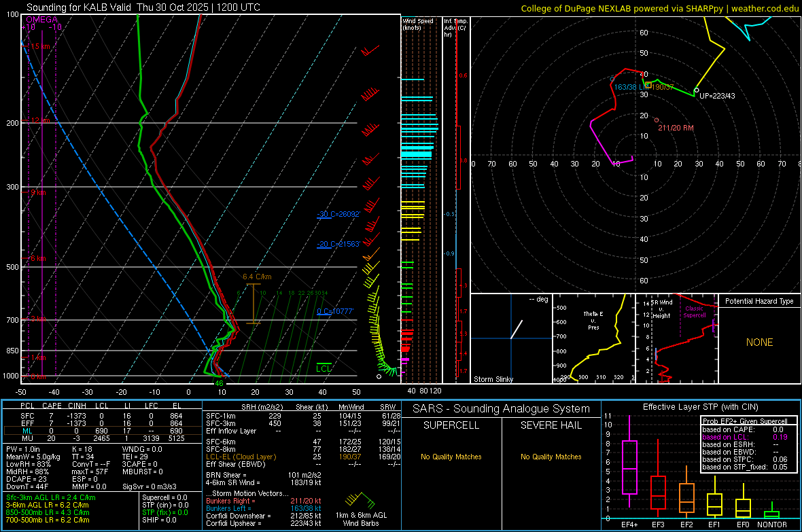This screenshot has height=532, width=802.
Task: Click the PW = 1.0in value
Action: pos(23,449)
